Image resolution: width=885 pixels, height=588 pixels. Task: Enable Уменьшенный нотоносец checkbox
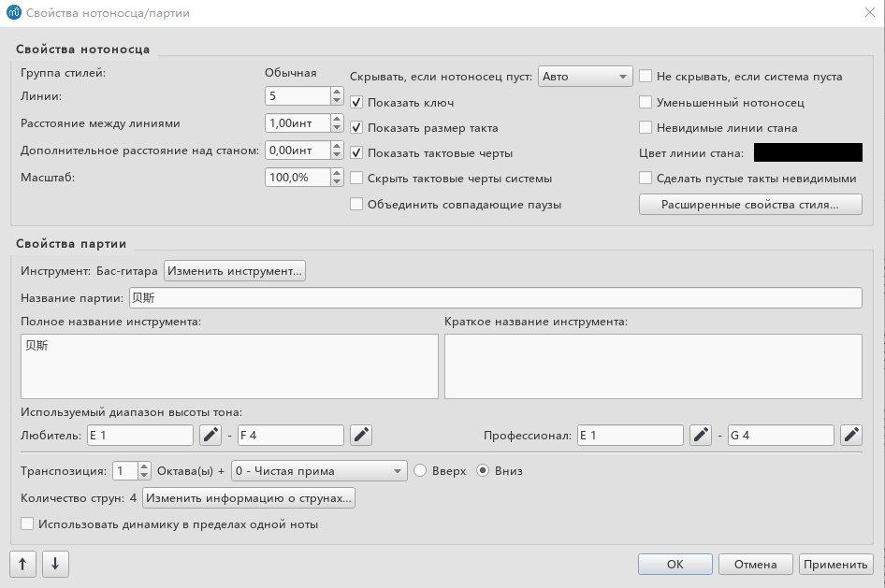click(646, 103)
